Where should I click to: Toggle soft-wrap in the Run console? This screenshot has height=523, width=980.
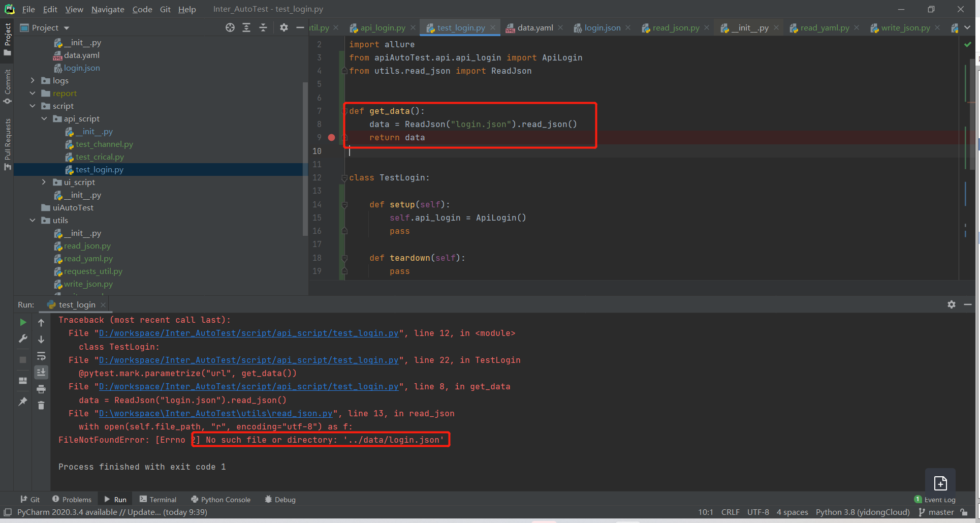coord(41,356)
